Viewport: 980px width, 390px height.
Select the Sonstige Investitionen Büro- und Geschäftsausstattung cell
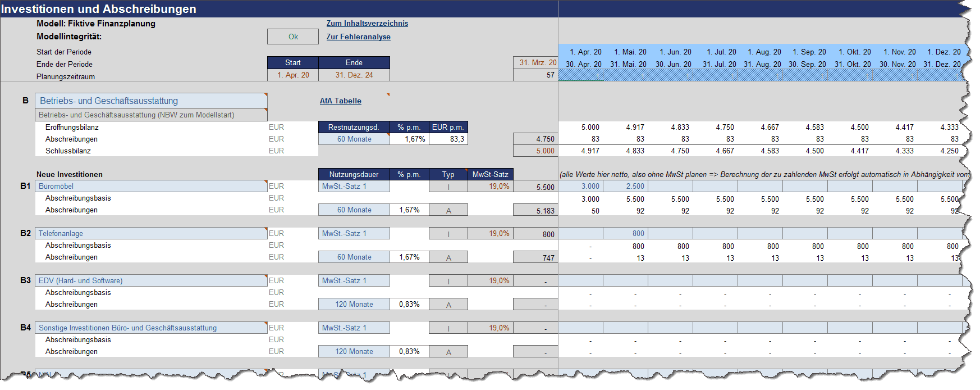150,328
